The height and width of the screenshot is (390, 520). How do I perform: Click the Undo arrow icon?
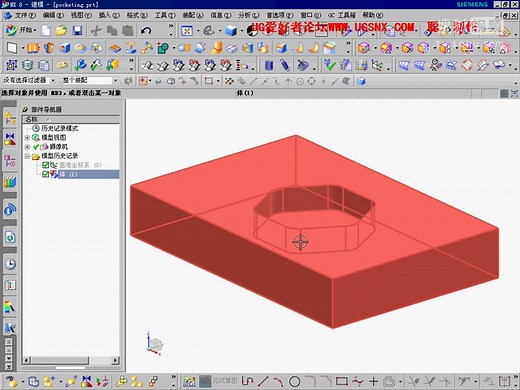(x=146, y=31)
